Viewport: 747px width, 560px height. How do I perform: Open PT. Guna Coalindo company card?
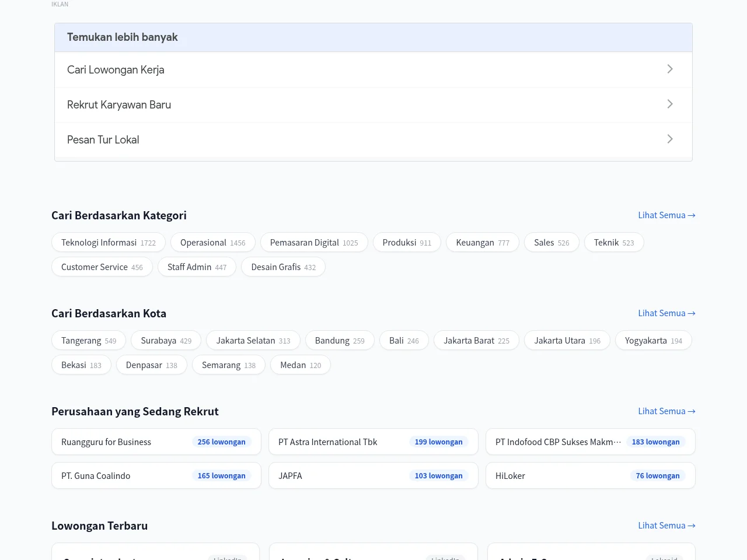coord(156,476)
